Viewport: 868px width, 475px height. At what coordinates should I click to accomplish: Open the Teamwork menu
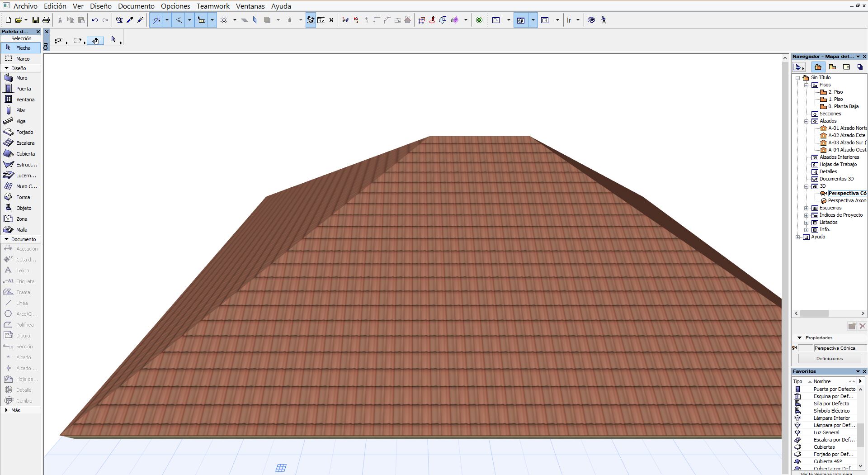click(x=212, y=6)
